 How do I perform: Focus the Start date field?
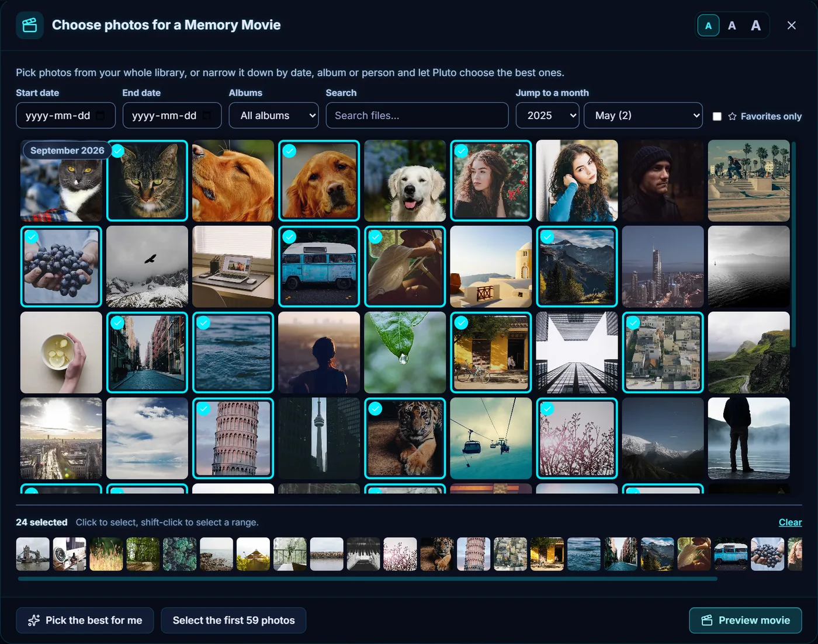(x=65, y=116)
